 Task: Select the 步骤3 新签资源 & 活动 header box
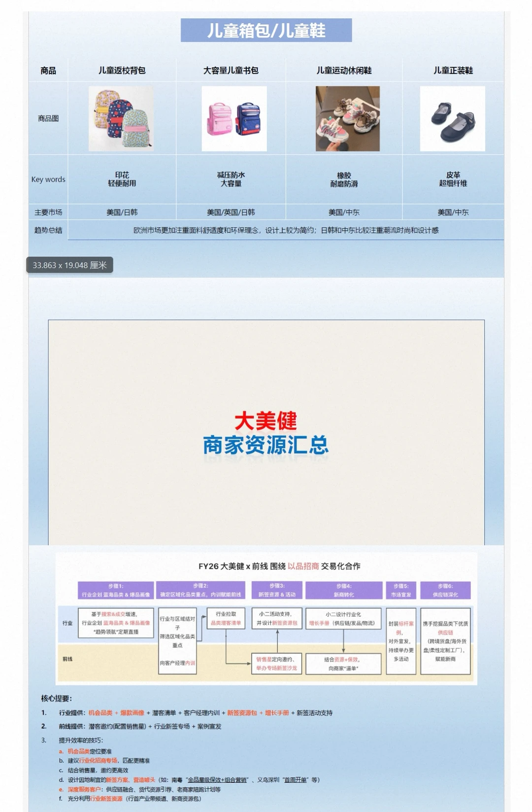coord(277,590)
